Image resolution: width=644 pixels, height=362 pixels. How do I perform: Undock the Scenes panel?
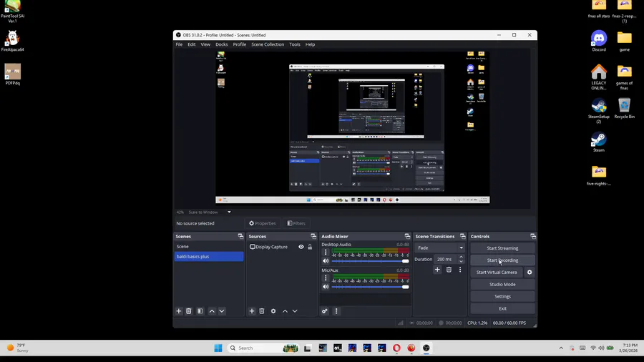(x=240, y=236)
